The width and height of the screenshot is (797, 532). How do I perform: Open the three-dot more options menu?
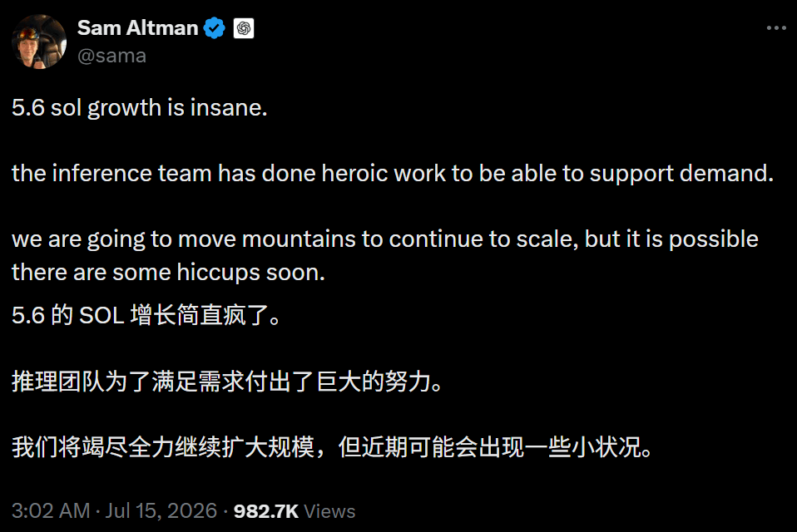[x=776, y=28]
